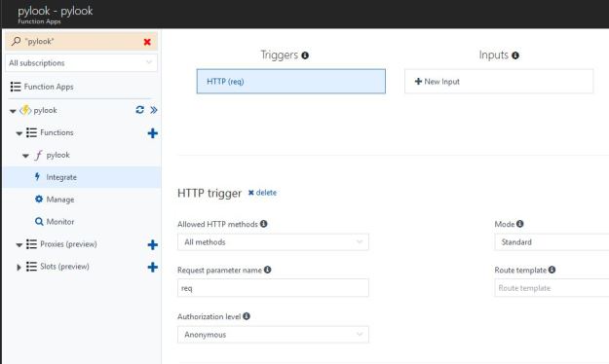
Task: Open the Standard mode dropdown
Action: [552, 242]
